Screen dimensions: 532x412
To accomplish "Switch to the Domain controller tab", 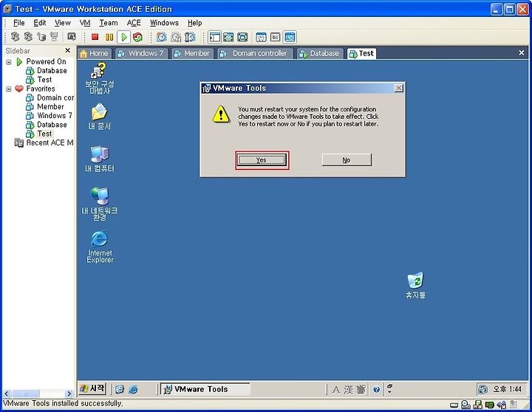I will click(254, 53).
